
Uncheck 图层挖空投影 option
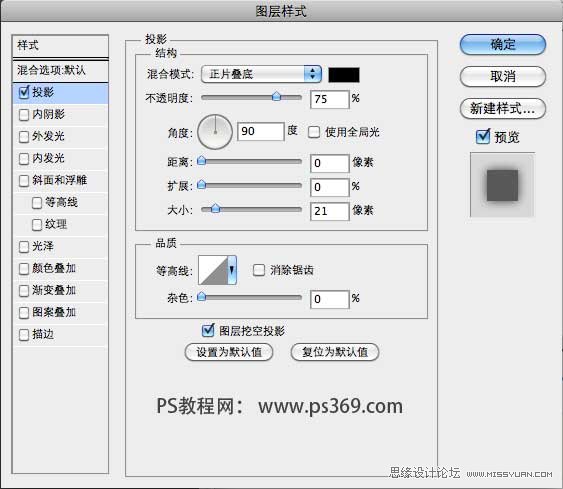pyautogui.click(x=208, y=331)
